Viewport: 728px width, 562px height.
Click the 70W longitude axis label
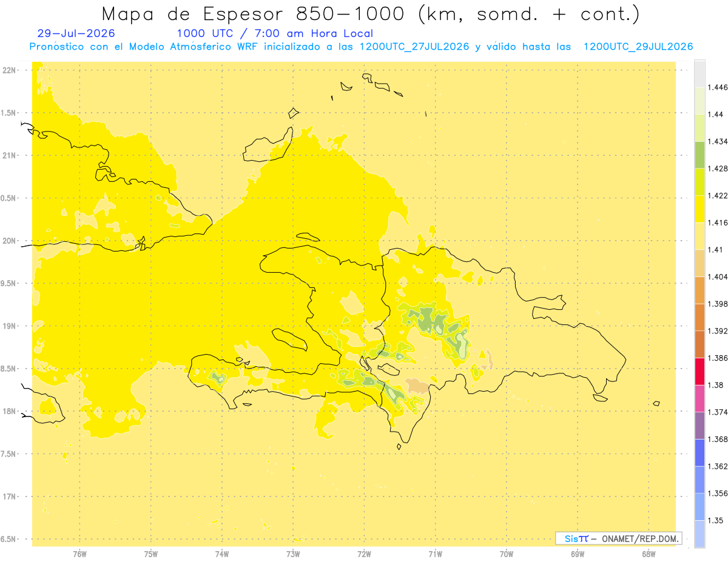coord(507,554)
